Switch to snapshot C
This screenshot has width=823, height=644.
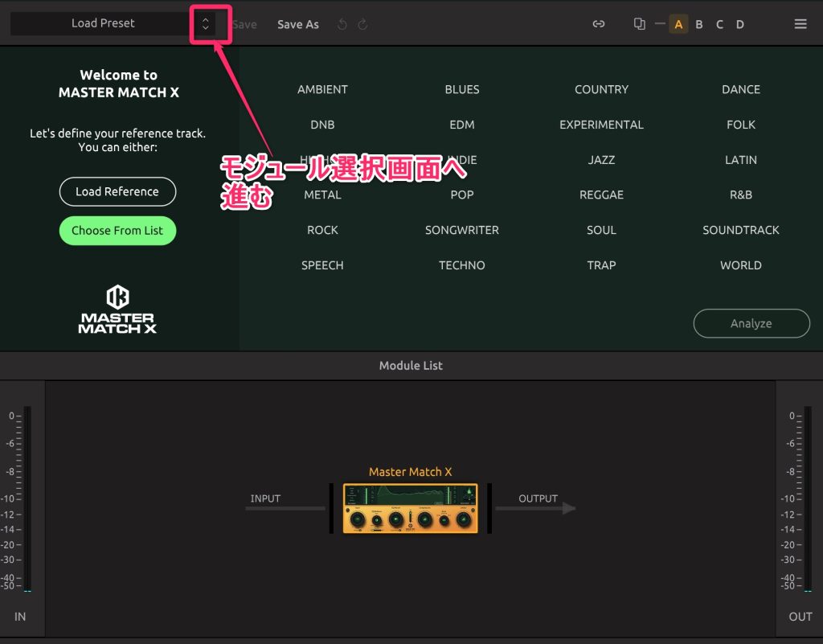point(719,24)
